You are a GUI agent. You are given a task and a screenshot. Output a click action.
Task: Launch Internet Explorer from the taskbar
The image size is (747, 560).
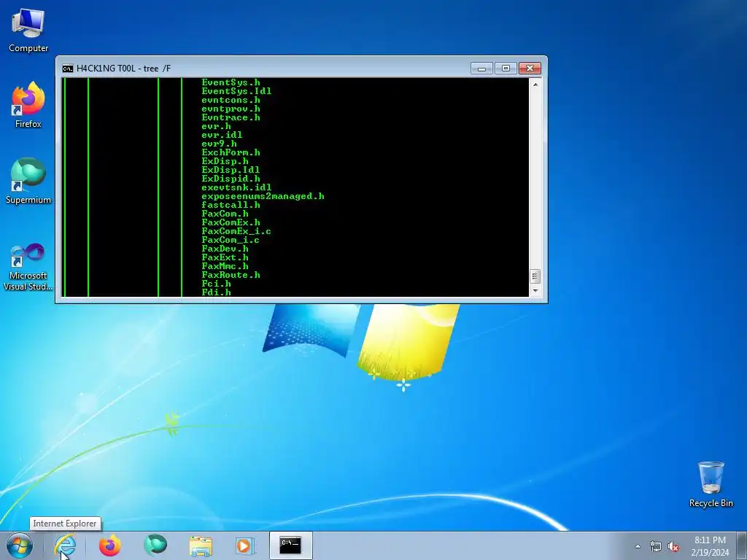65,545
